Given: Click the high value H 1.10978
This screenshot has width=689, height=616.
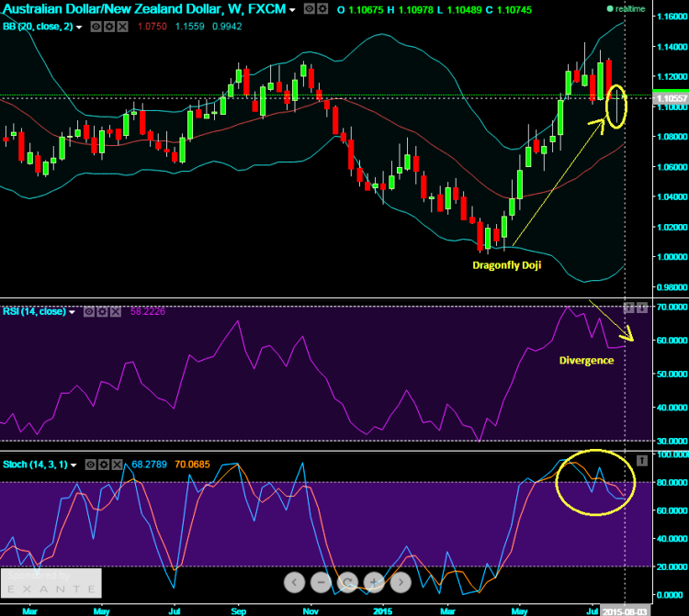Looking at the screenshot, I should tap(411, 10).
